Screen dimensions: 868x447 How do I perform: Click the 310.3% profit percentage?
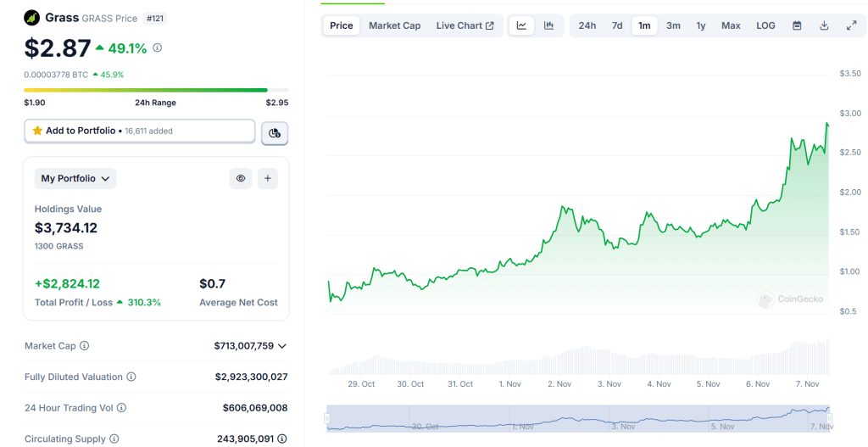click(x=144, y=303)
